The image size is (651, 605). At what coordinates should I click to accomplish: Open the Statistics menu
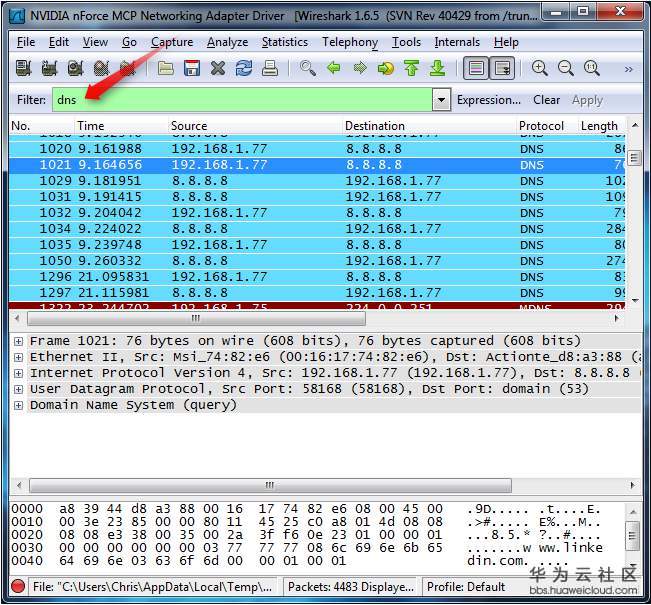(x=285, y=42)
